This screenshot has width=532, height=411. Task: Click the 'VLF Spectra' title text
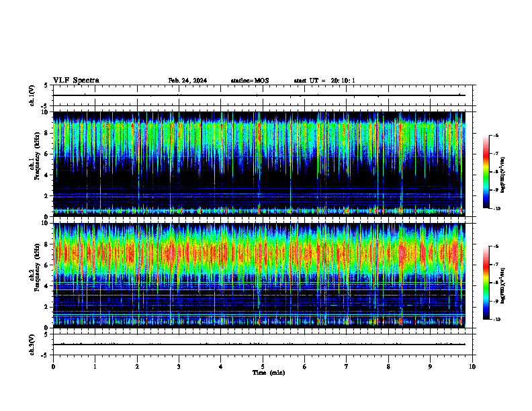point(76,80)
